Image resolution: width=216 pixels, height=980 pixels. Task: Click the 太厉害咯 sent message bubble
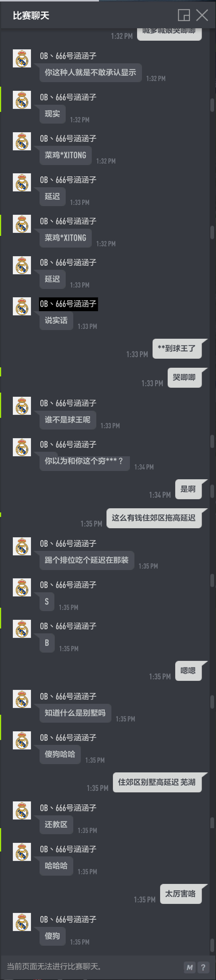[181, 894]
